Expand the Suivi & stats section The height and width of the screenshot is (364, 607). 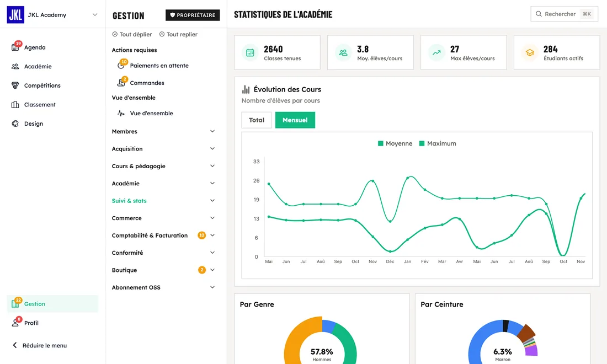coord(163,201)
